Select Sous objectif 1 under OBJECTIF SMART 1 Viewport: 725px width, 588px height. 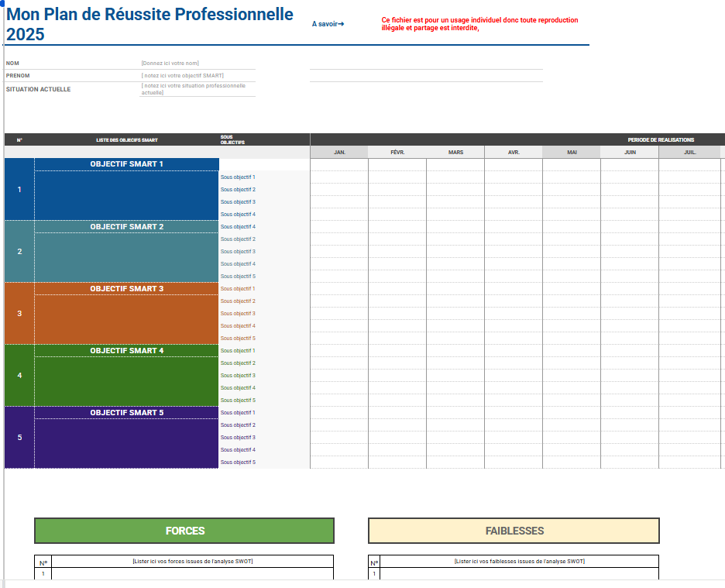click(237, 177)
